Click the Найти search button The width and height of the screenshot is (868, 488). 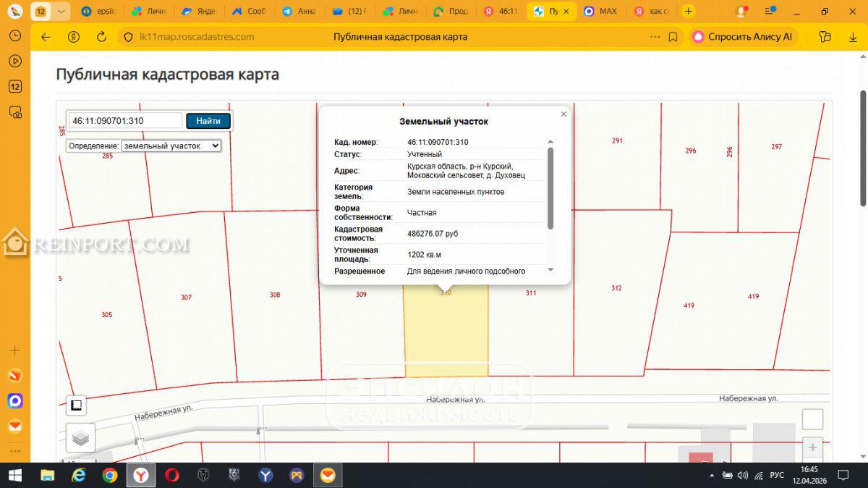208,121
